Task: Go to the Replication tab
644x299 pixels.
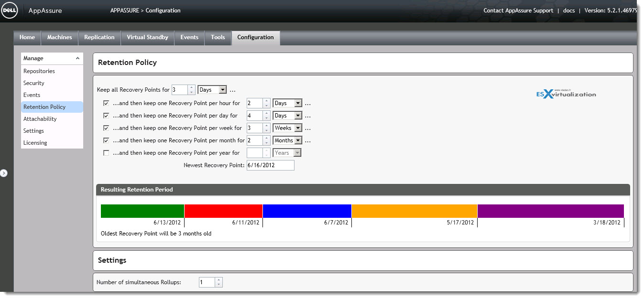Action: pos(99,37)
